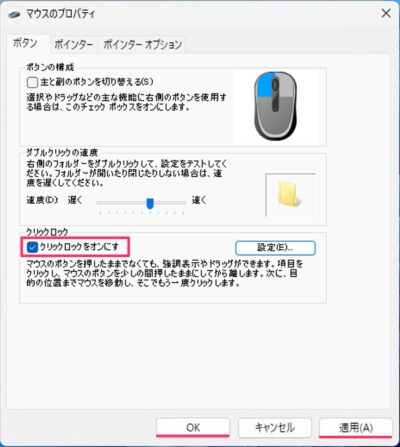Select the ボタン tab

pos(25,43)
